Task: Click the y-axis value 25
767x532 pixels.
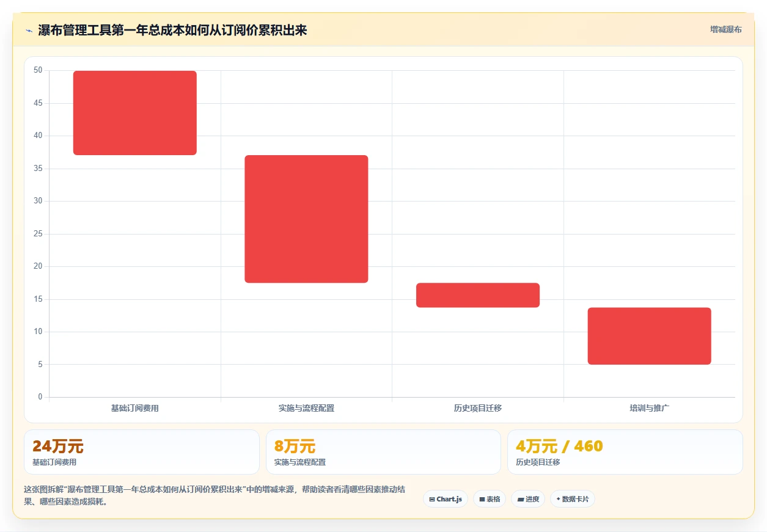Action: [x=38, y=234]
